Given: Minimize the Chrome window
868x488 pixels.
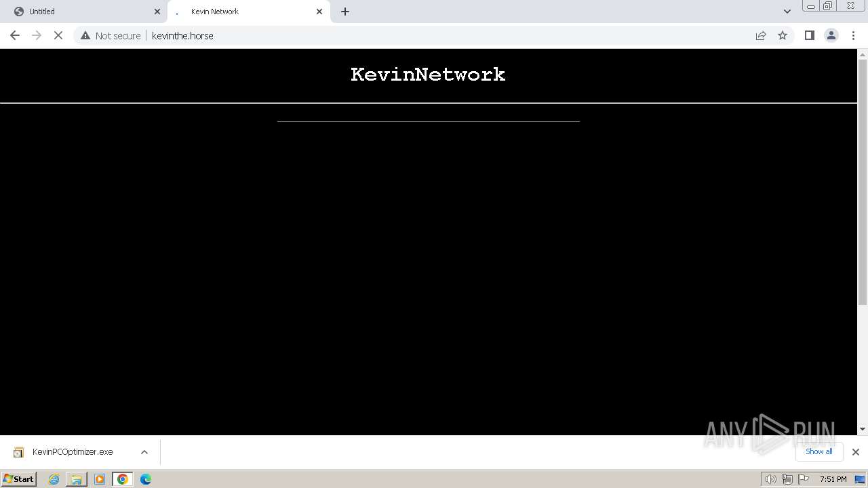Looking at the screenshot, I should click(811, 6).
